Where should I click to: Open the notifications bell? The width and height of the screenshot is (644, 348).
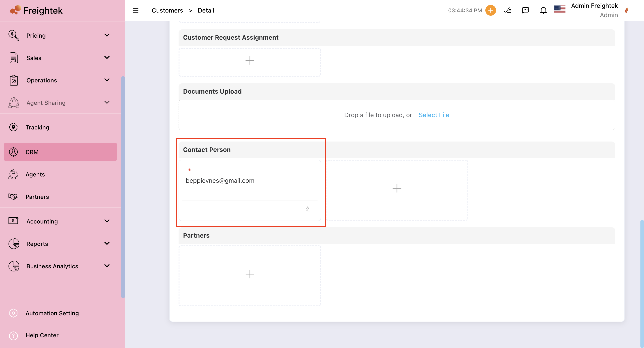543,10
